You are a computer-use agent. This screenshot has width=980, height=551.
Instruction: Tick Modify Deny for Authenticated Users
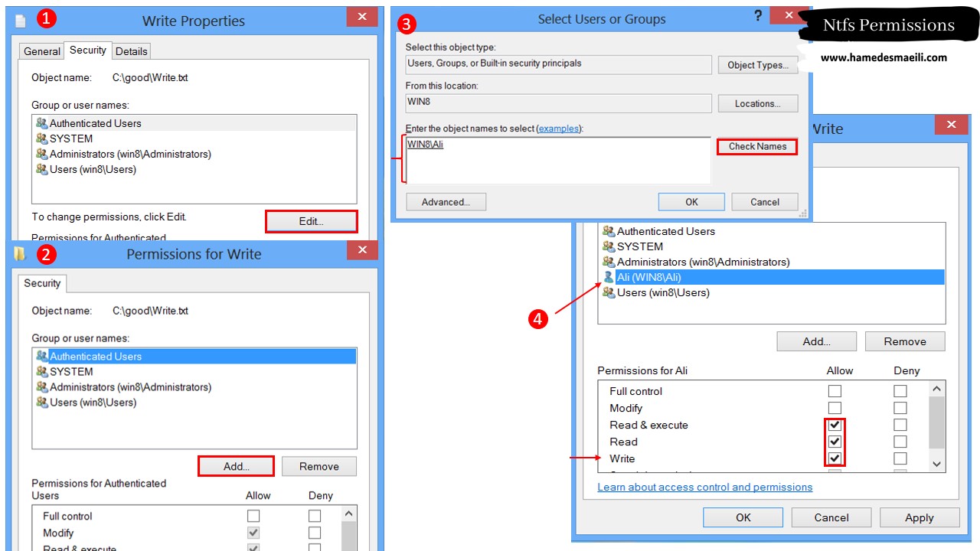[x=315, y=533]
